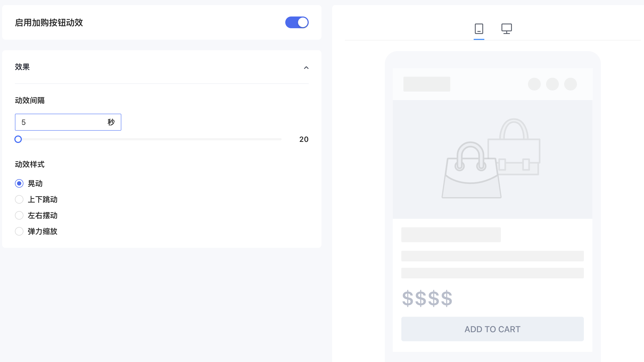The width and height of the screenshot is (644, 362).
Task: Click the 动效间隔 slider handle
Action: pyautogui.click(x=18, y=139)
